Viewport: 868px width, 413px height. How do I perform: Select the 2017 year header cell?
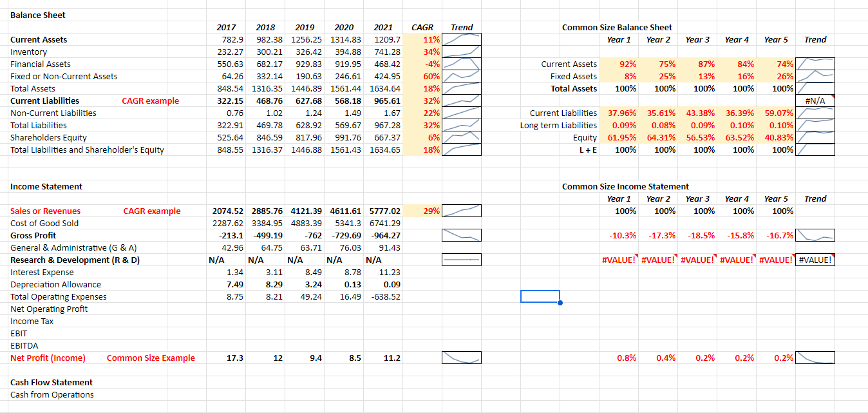pyautogui.click(x=227, y=27)
